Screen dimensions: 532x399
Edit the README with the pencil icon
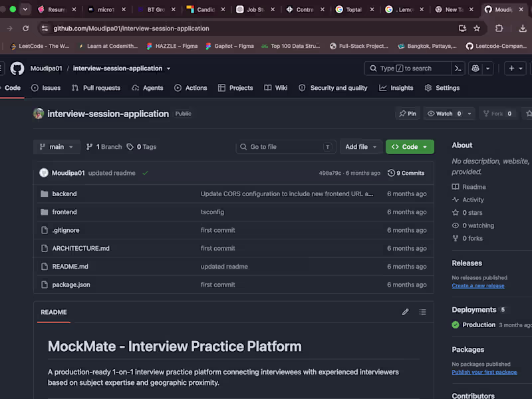(406, 312)
